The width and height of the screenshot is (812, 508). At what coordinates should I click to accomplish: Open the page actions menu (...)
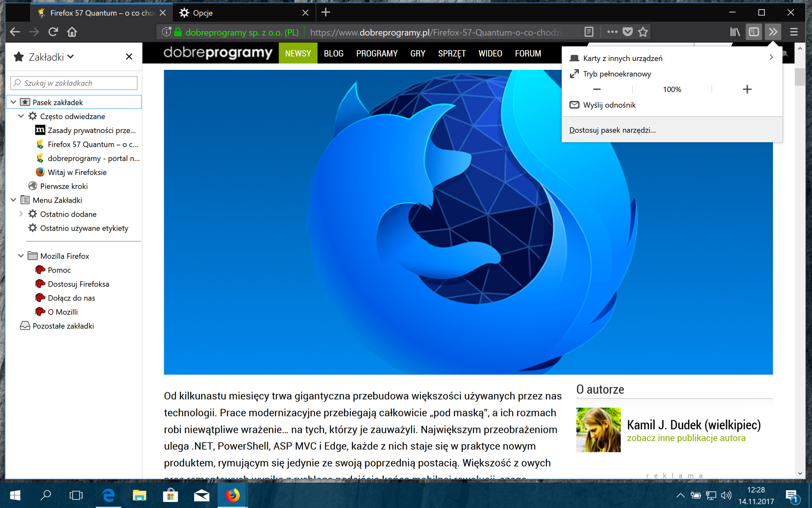612,31
